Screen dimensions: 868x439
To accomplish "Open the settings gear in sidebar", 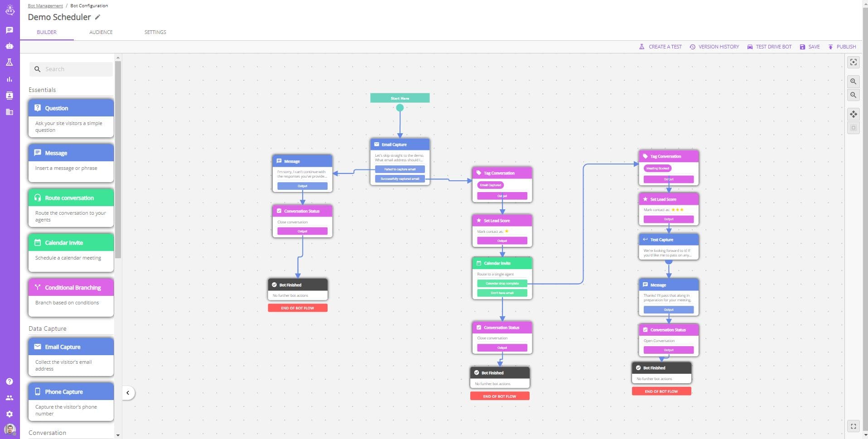I will [x=10, y=414].
